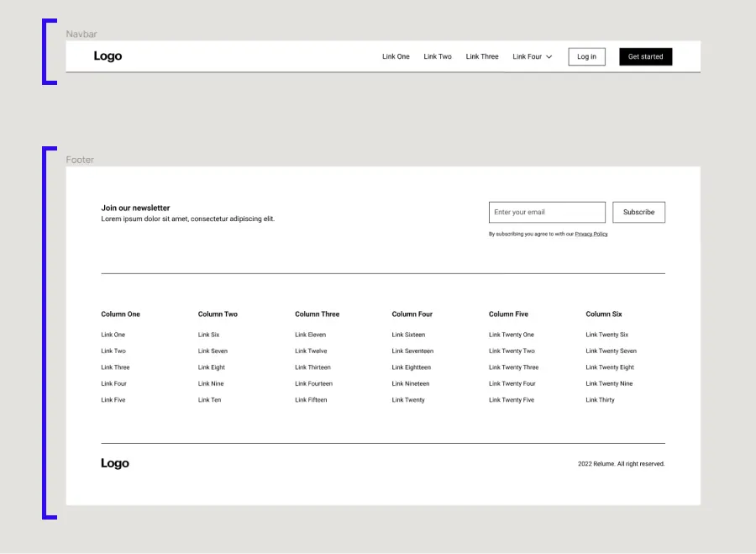Screen dimensions: 756x554
Task: Open Link Twenty Seven in the footer
Action: 611,351
